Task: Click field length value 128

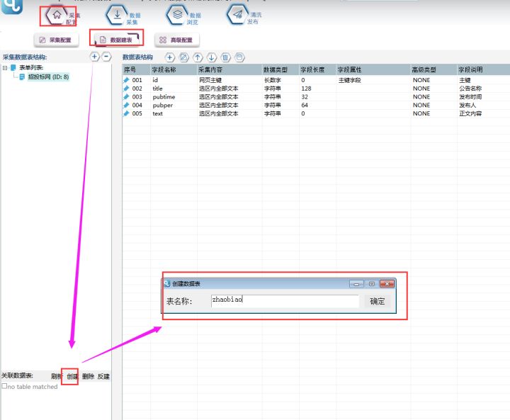Action: tap(306, 89)
